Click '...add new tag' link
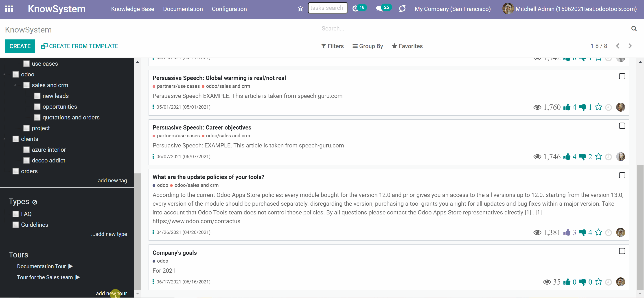The image size is (644, 298). point(110,180)
